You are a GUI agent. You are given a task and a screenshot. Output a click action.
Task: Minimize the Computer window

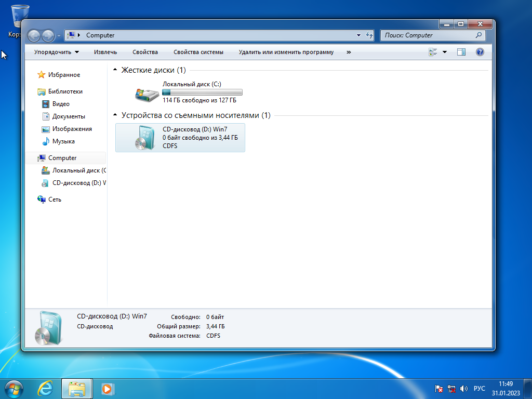coord(446,24)
